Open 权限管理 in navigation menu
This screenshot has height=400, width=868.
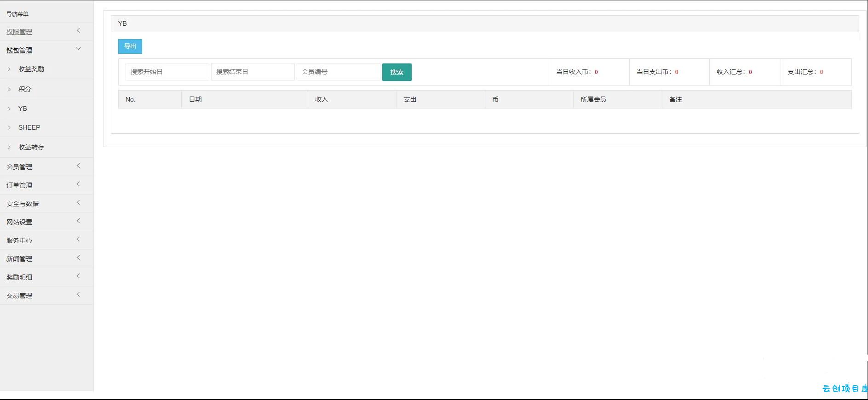pos(19,32)
